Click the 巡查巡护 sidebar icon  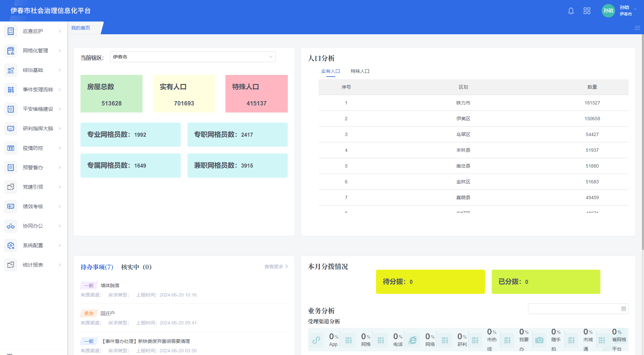click(x=11, y=31)
